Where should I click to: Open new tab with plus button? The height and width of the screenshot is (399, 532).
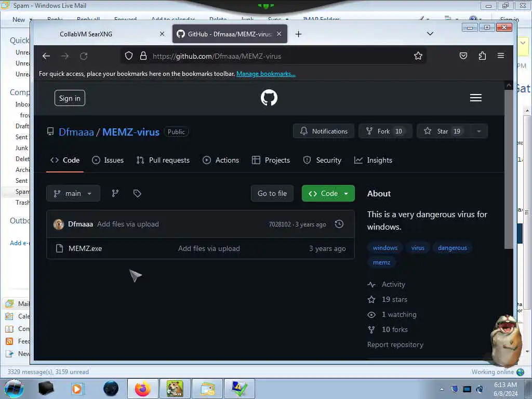pyautogui.click(x=298, y=34)
